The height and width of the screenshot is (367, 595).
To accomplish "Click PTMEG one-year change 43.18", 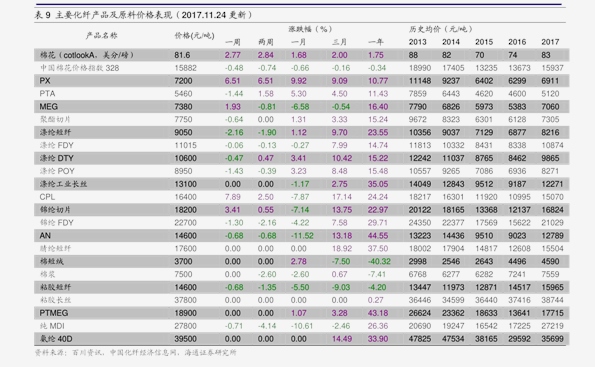I will point(378,313).
